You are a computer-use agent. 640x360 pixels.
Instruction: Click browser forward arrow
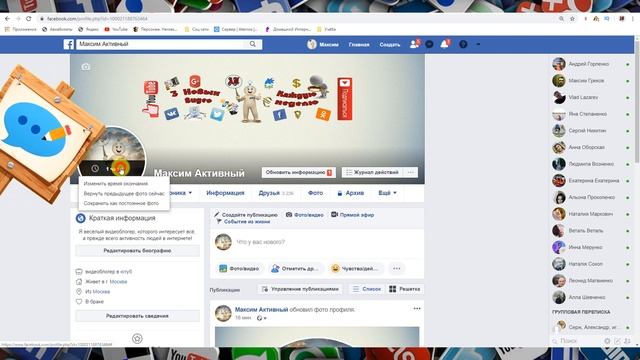coord(18,19)
